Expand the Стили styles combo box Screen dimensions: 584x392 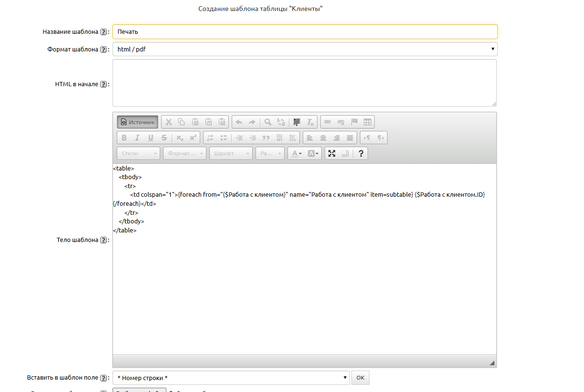[138, 153]
